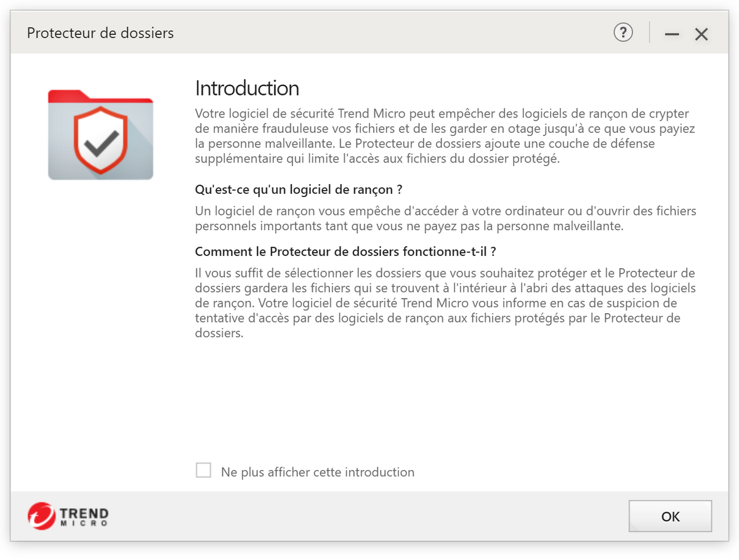Viewport: 739px width, 560px height.
Task: Click the shielded folder icon
Action: [x=100, y=135]
